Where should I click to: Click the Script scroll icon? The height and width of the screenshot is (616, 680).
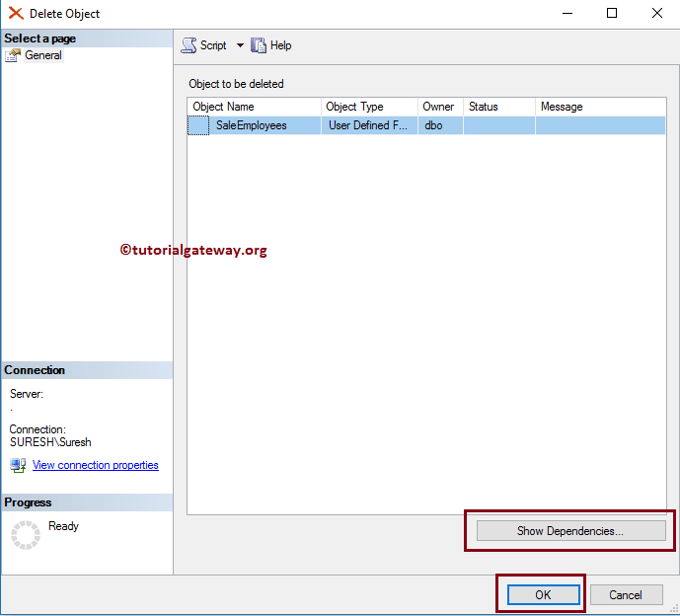click(x=189, y=45)
